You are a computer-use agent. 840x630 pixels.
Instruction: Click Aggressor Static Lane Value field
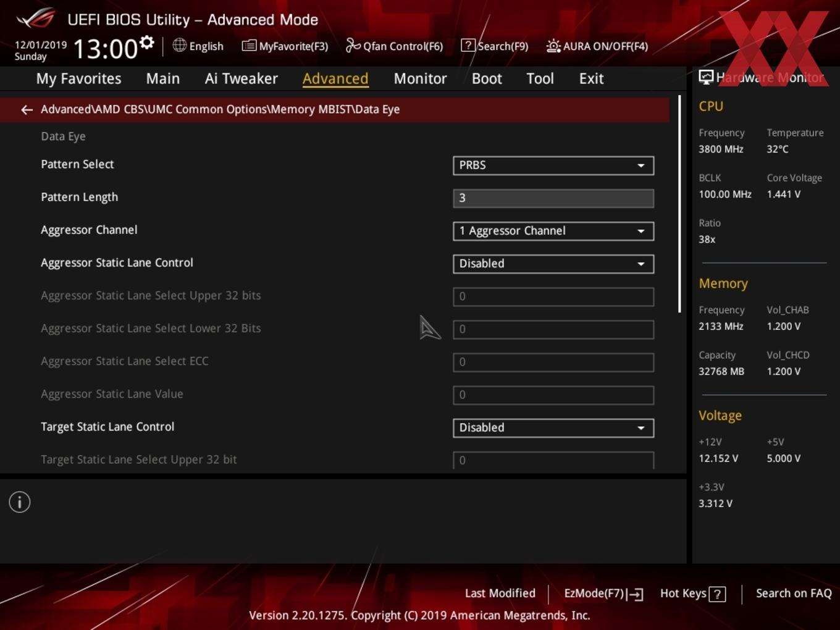[553, 395]
